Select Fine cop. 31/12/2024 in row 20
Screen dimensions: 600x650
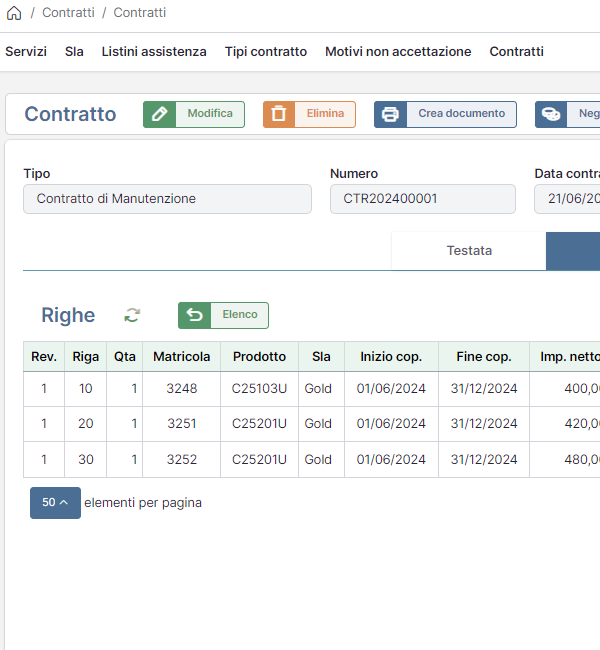click(484, 424)
